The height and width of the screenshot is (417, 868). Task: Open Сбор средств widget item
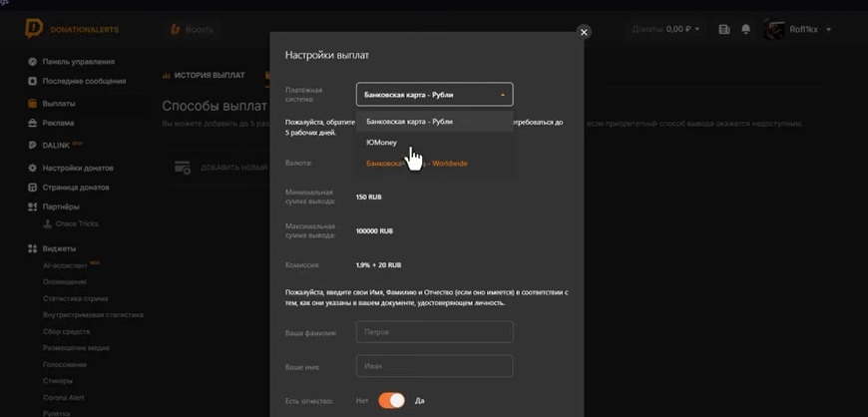[x=67, y=332]
